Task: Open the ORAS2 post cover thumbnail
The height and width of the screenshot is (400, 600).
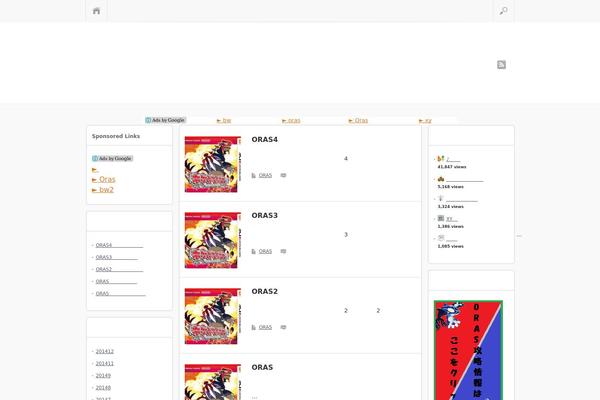Action: [213, 316]
